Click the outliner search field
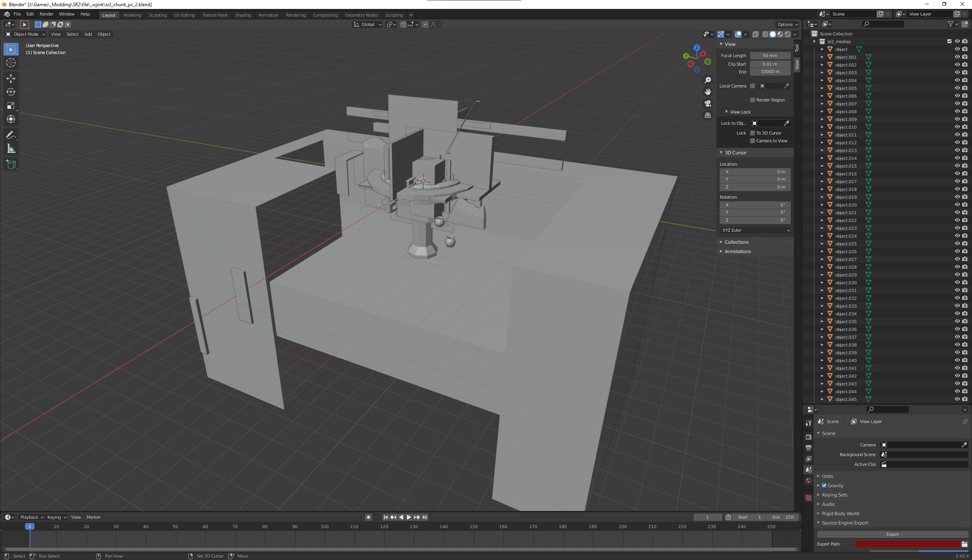This screenshot has width=972, height=560. point(883,24)
